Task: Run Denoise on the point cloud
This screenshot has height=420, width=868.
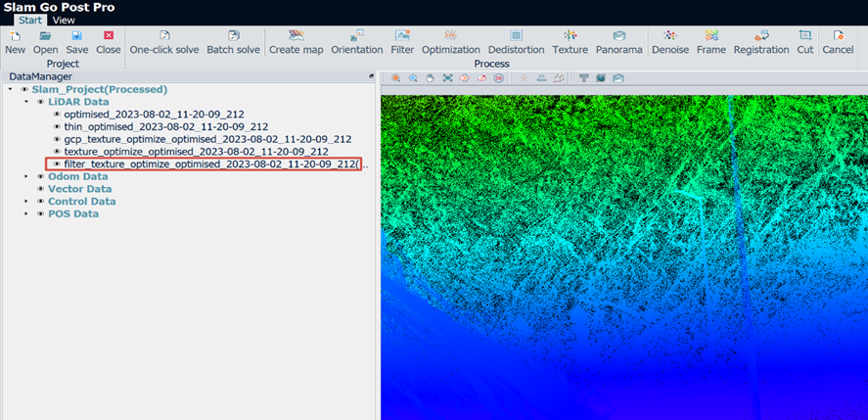Action: 670,43
